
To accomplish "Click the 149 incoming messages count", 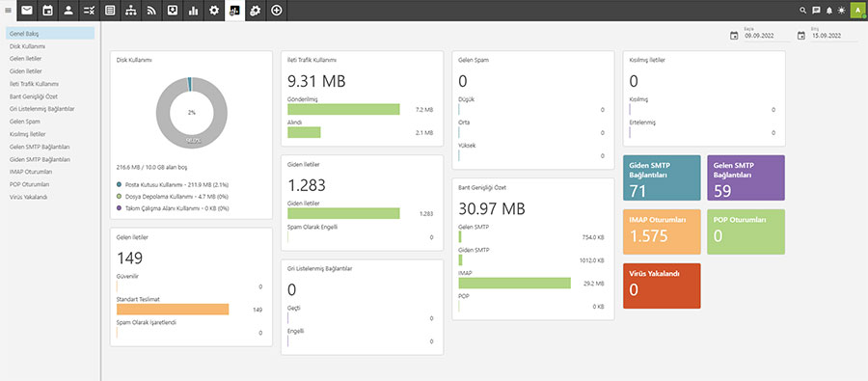I will tap(129, 259).
